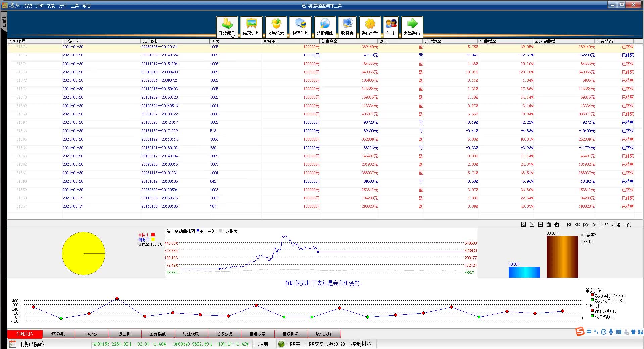Switch to the 自选股票 tab
The width and height of the screenshot is (644, 349).
tap(258, 334)
